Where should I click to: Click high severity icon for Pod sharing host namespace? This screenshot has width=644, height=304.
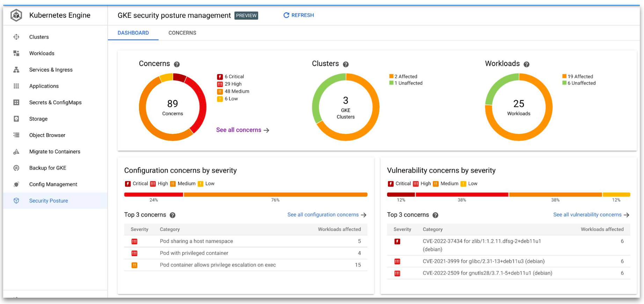(134, 241)
